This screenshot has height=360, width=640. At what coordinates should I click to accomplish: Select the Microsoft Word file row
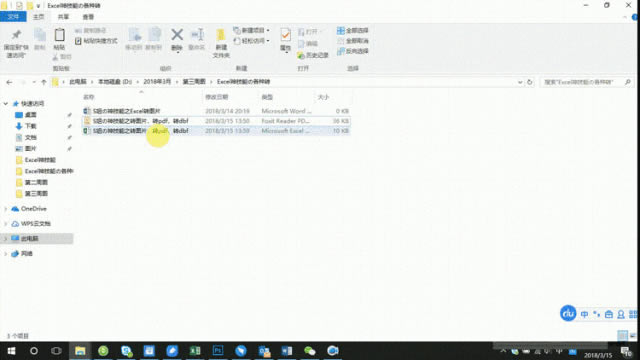tap(216, 111)
